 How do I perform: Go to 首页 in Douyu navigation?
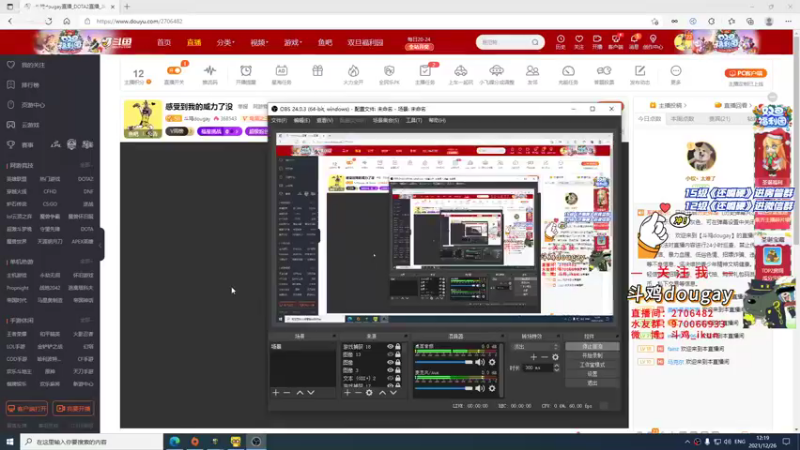point(164,42)
